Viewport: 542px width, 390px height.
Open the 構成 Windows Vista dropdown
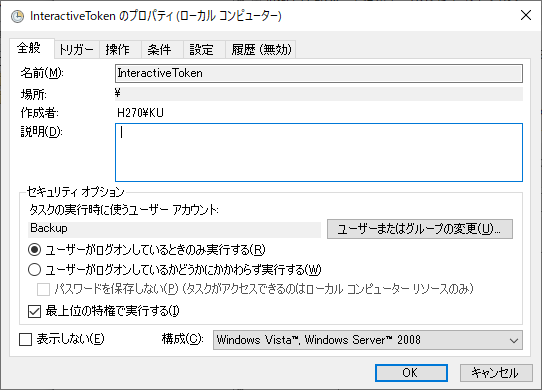point(368,340)
